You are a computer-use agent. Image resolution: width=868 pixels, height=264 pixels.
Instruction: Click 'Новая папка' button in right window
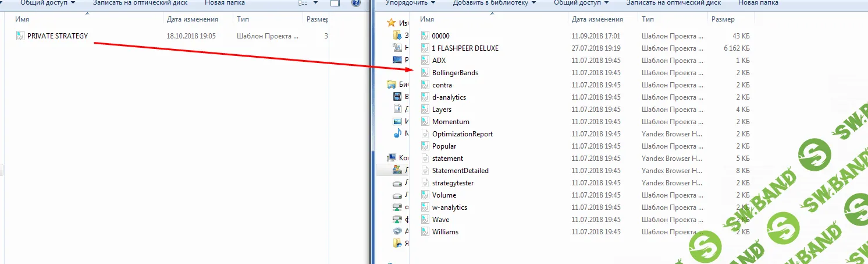pos(758,3)
